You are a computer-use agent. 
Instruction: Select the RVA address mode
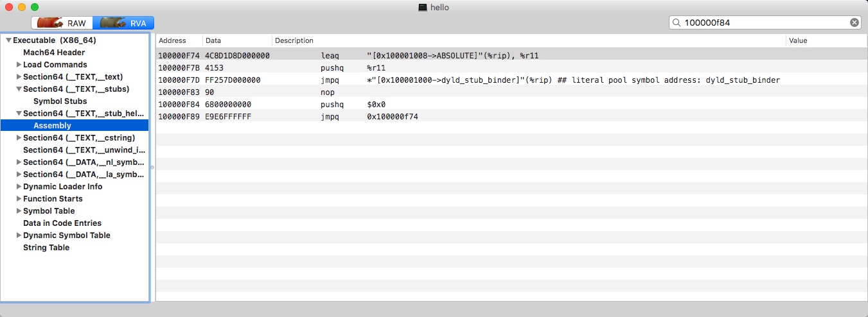click(123, 23)
